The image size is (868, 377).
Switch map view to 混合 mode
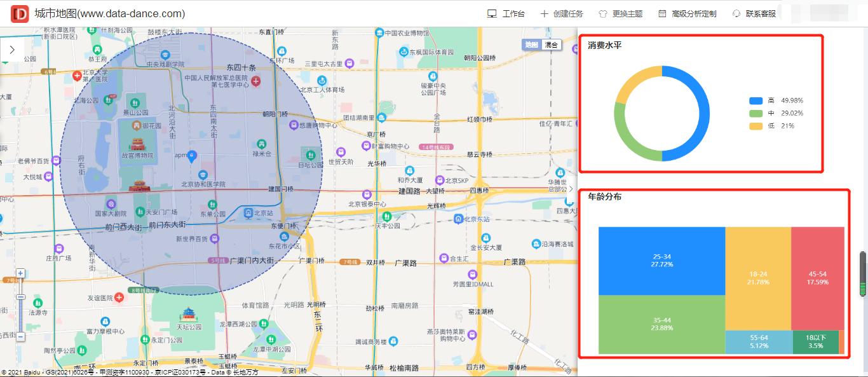click(x=551, y=46)
